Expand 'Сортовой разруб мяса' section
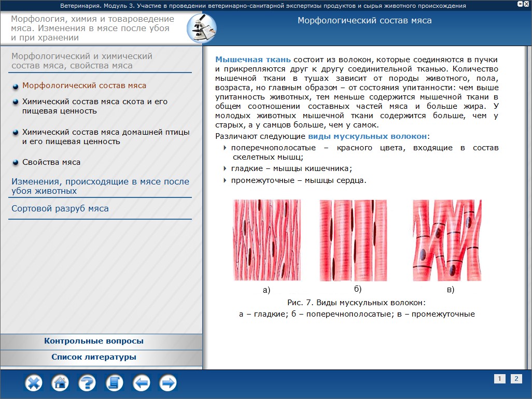 pos(60,209)
